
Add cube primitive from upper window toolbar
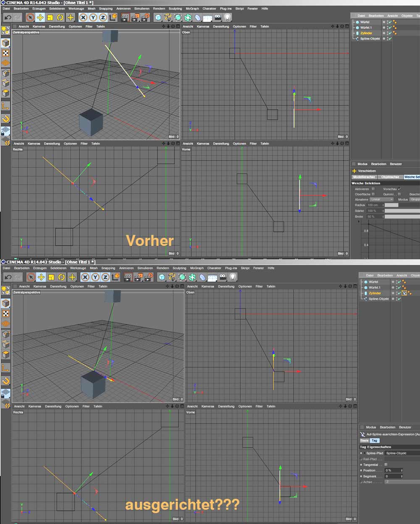pyautogui.click(x=158, y=17)
